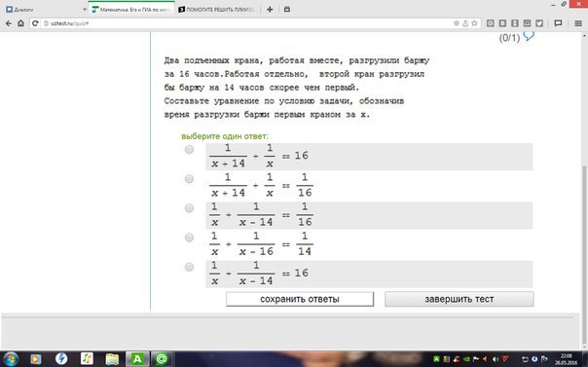Viewport: 588px width, 367px height.
Task: Click the share icon in address bar
Action: tap(465, 23)
